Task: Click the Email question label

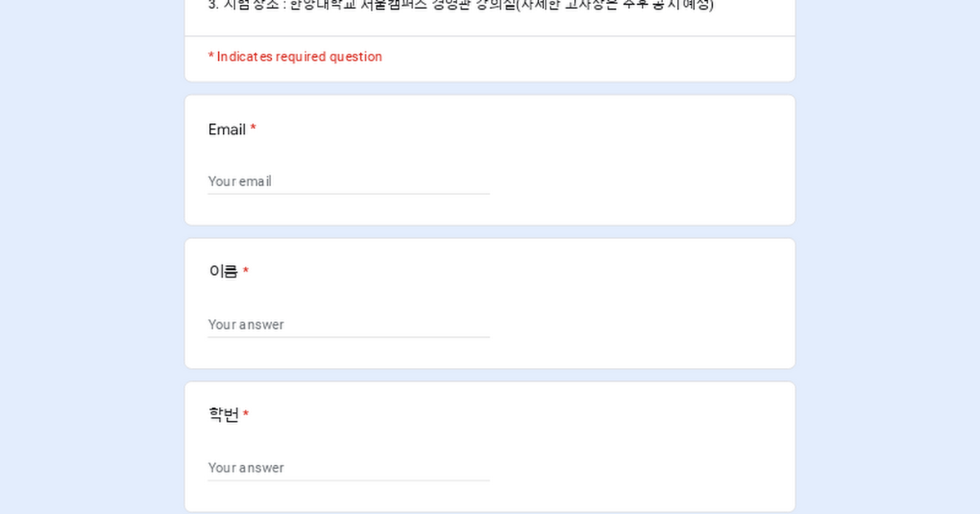Action: coord(226,130)
